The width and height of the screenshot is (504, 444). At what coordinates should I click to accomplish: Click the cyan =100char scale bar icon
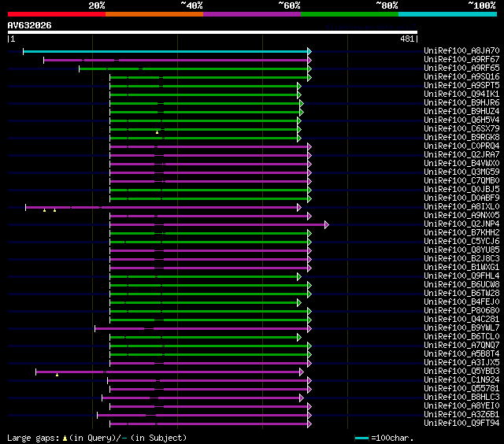(361, 437)
